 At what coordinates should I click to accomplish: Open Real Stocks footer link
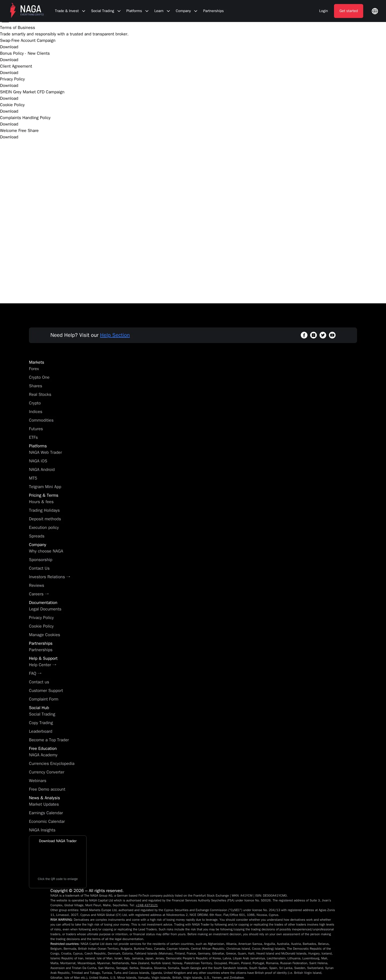[40, 395]
